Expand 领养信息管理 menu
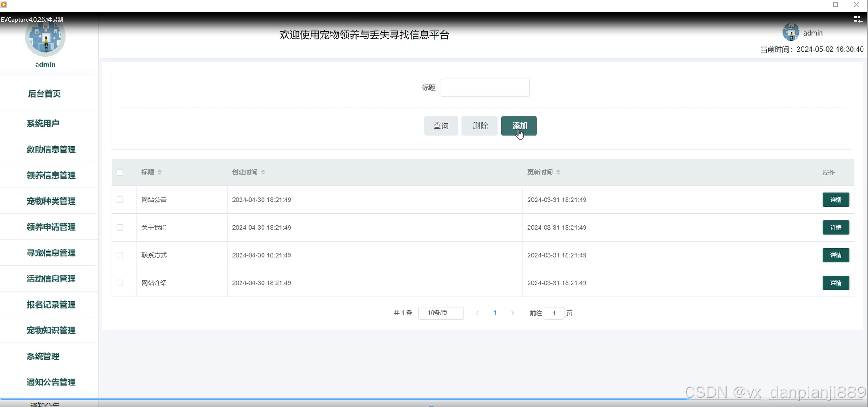The image size is (868, 407). click(x=49, y=175)
